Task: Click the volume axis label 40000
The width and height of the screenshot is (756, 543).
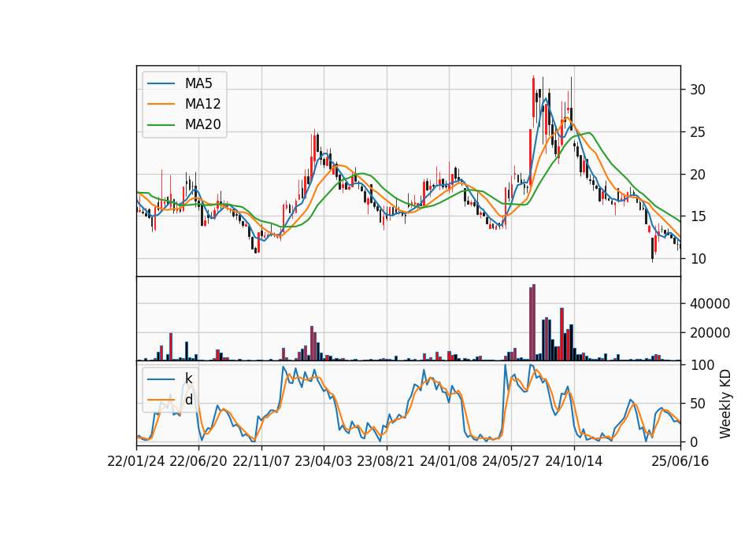Action: (710, 304)
